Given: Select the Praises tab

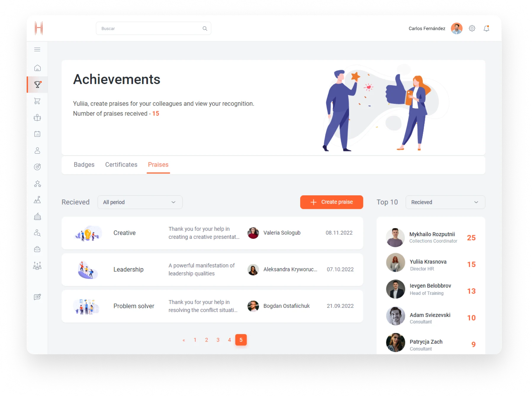Looking at the screenshot, I should [x=158, y=165].
